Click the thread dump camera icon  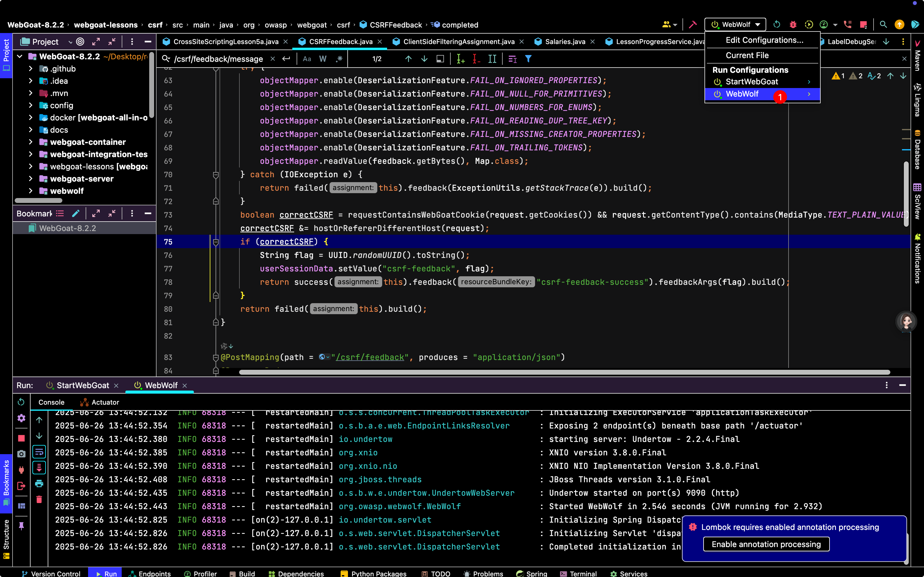point(21,454)
